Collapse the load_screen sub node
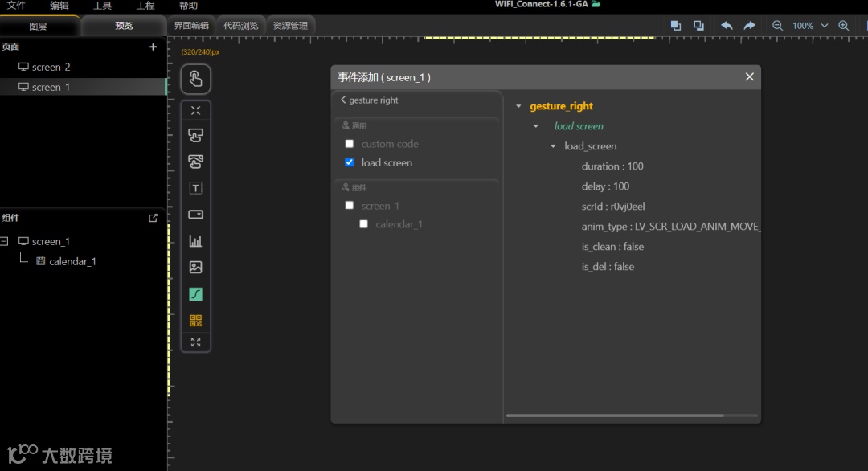 553,146
